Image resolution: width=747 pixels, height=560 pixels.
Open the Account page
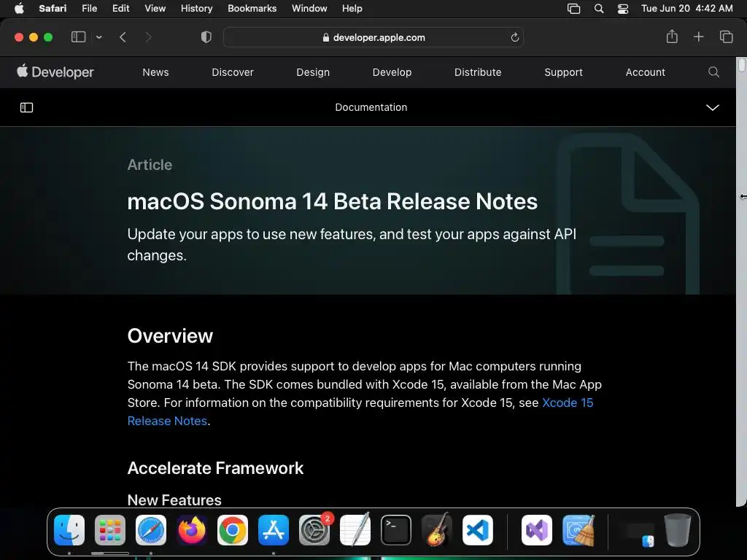point(646,72)
